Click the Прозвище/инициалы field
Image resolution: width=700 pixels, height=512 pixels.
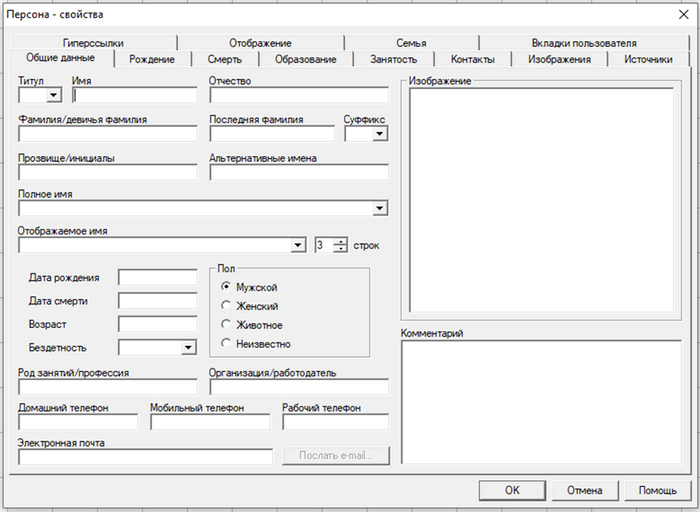click(x=108, y=172)
